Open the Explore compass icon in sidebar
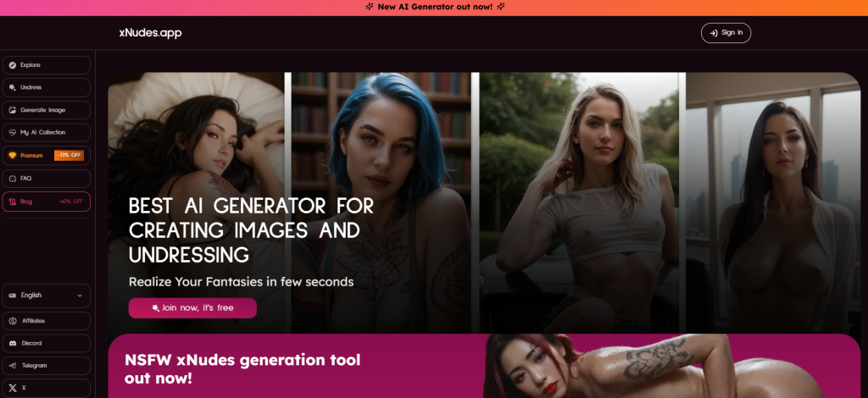The height and width of the screenshot is (398, 868). (12, 65)
